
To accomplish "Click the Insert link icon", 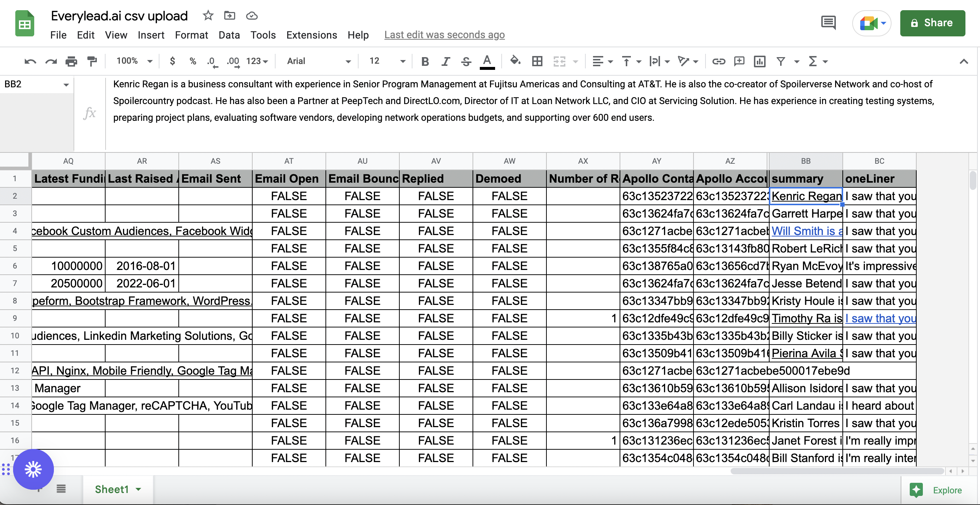I will tap(718, 61).
